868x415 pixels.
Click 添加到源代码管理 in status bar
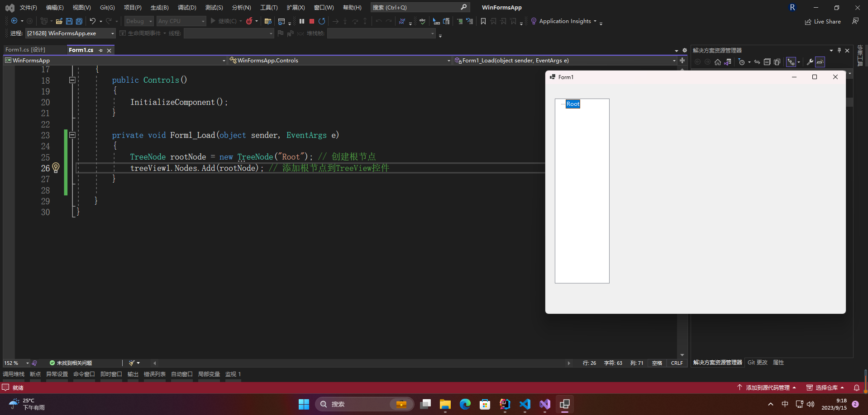coord(767,387)
